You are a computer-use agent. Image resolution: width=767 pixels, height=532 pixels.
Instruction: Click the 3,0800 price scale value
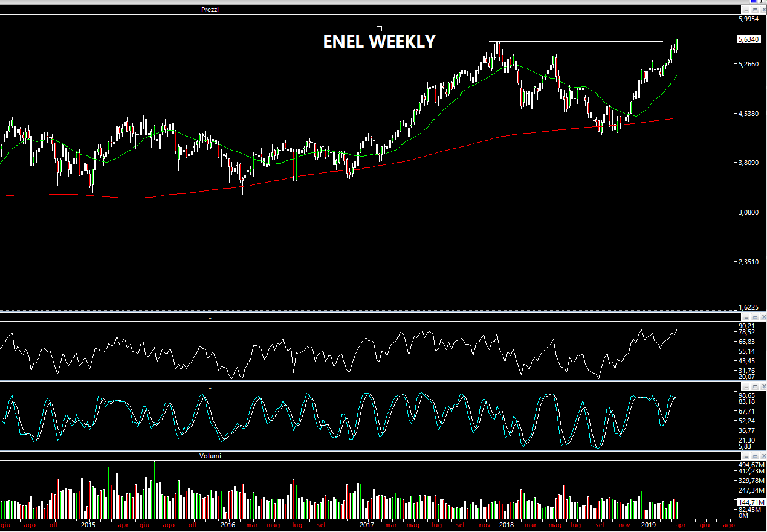click(748, 212)
